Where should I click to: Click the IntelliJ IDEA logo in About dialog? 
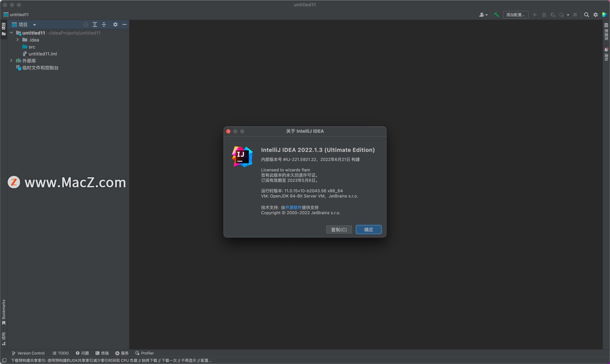[x=242, y=156]
